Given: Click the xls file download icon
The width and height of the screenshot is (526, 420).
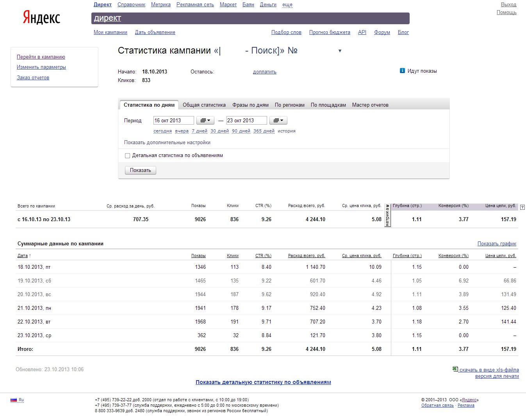Looking at the screenshot, I should [x=455, y=369].
